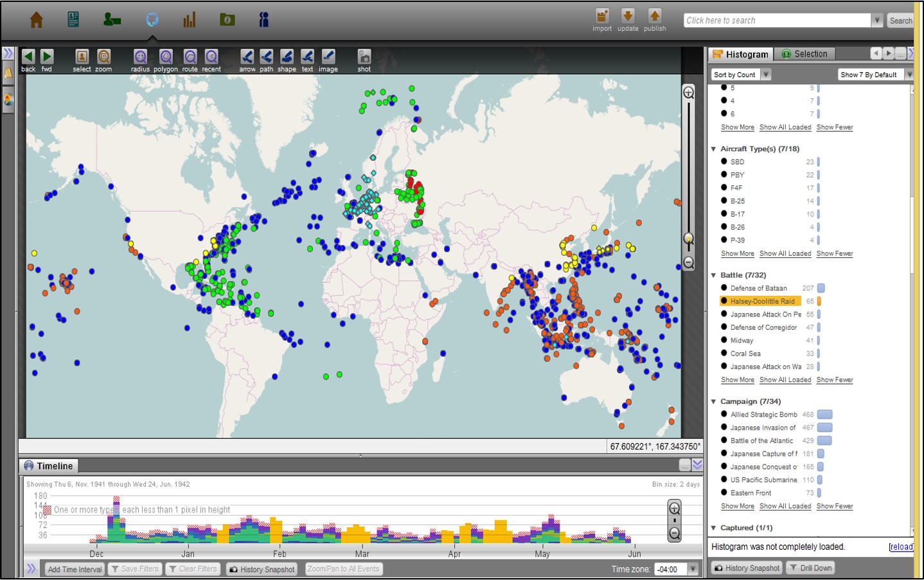Toggle the SBD aircraft type entry
Image resolution: width=924 pixels, height=580 pixels.
(x=737, y=162)
